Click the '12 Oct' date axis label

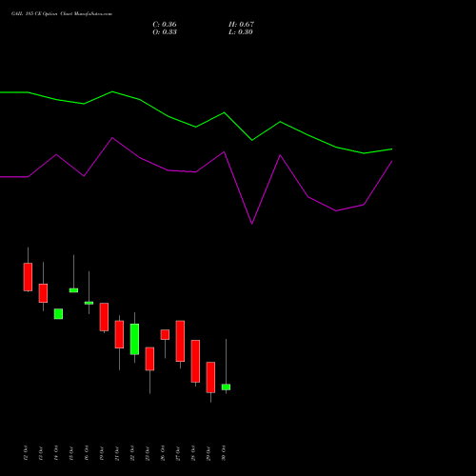26,453
